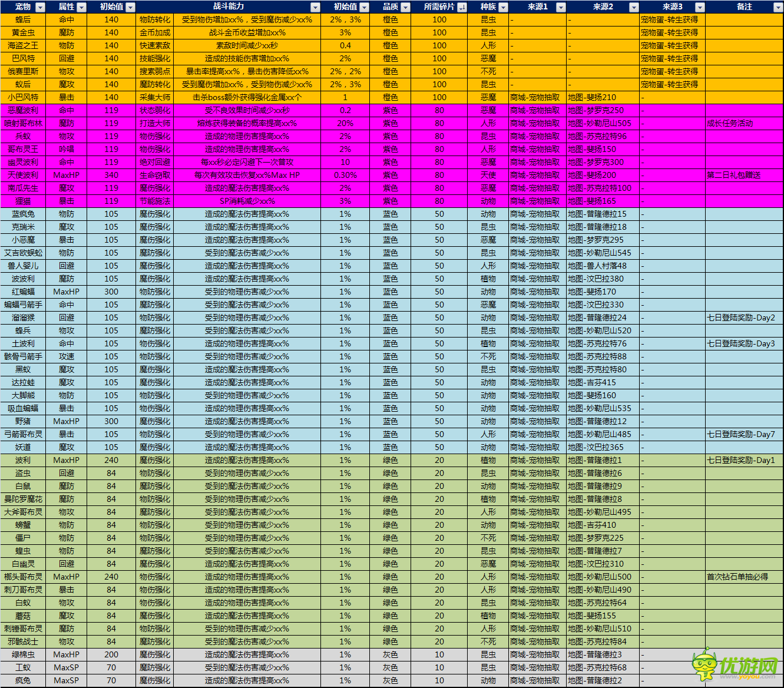Image resolution: width=784 pixels, height=688 pixels.
Task: Select the pet name cell 骸骨弓箭手
Action: click(x=23, y=356)
